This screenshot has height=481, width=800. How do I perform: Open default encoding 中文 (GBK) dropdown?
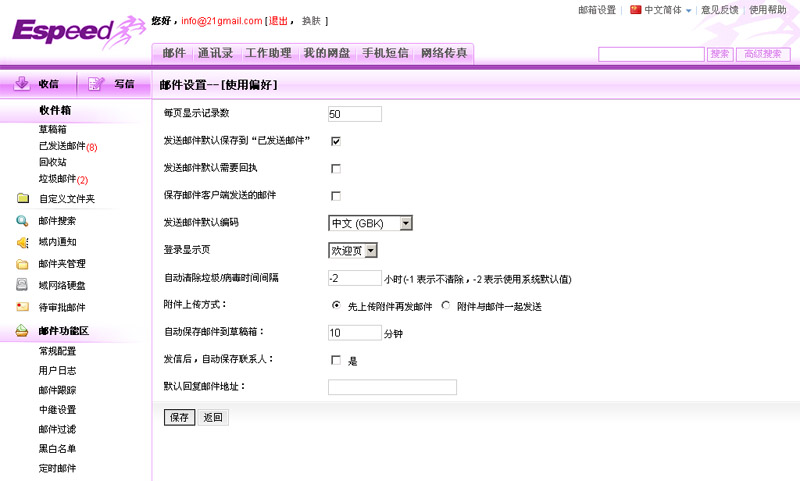(406, 223)
